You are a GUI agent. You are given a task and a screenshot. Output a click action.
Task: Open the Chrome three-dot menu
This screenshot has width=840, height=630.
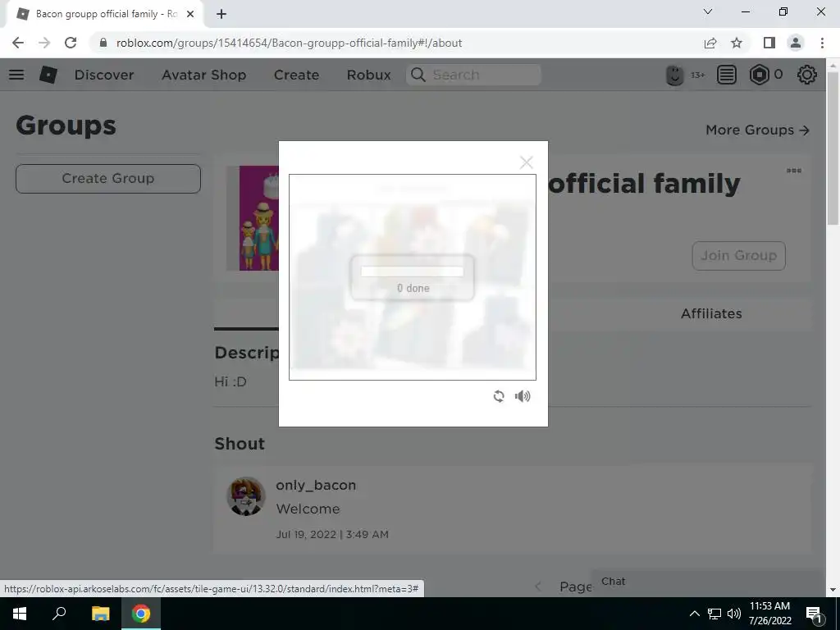pos(822,43)
